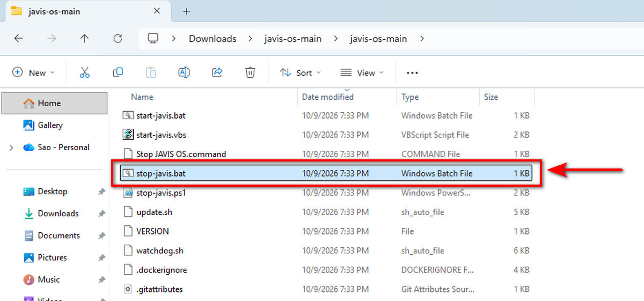Click pin icon next to Downloads
Image resolution: width=644 pixels, height=301 pixels.
[x=101, y=214]
